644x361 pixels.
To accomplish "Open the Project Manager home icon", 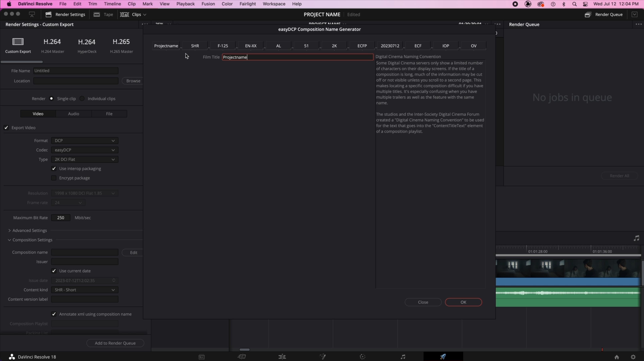I will (x=617, y=357).
